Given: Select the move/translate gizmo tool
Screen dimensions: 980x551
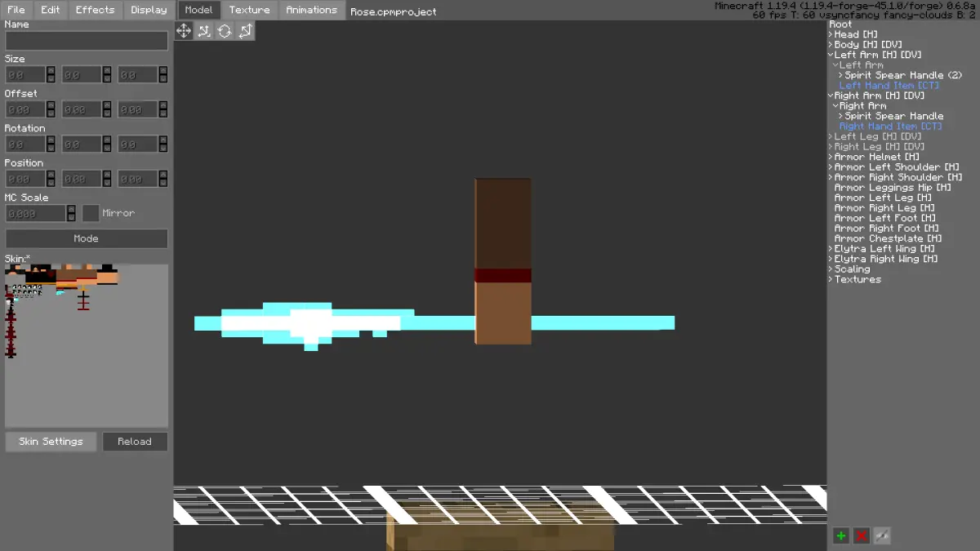Looking at the screenshot, I should click(x=184, y=31).
